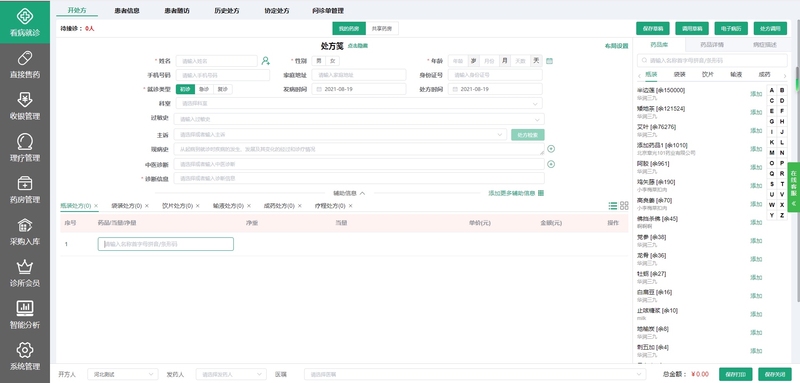
Task: Open the 科室 dropdown
Action: click(x=359, y=104)
